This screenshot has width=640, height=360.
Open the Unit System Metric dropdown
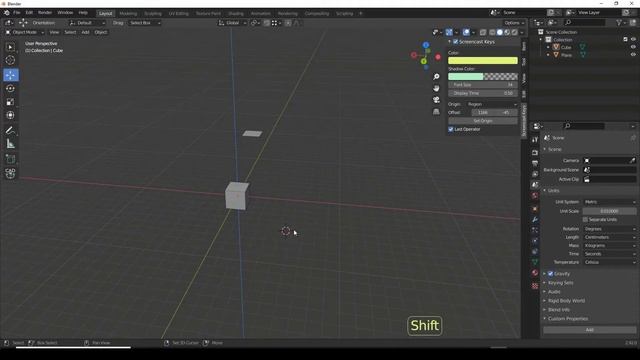pyautogui.click(x=609, y=202)
